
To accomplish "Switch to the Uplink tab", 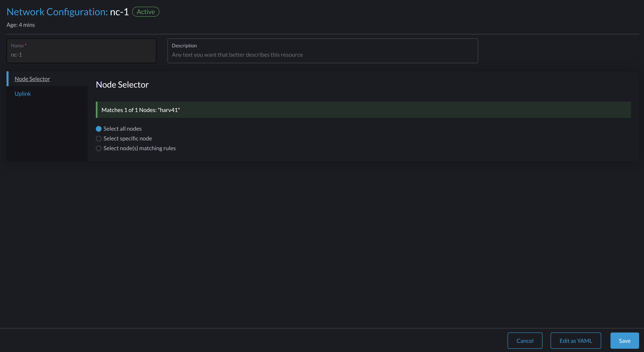I will [23, 93].
